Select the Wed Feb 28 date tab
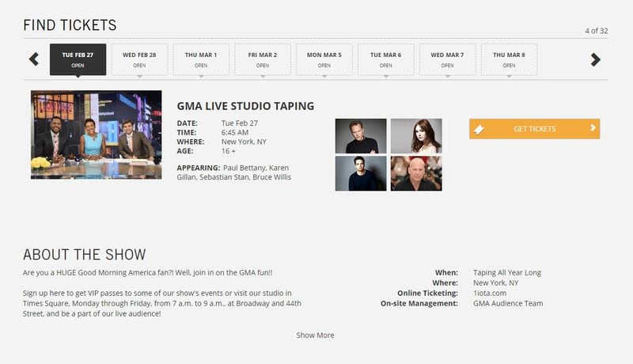 pyautogui.click(x=139, y=59)
